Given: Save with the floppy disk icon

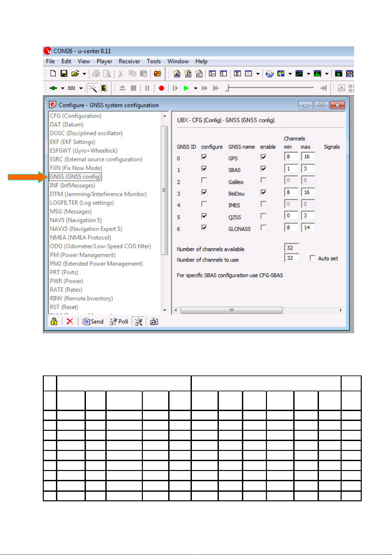Looking at the screenshot, I should pyautogui.click(x=64, y=73).
